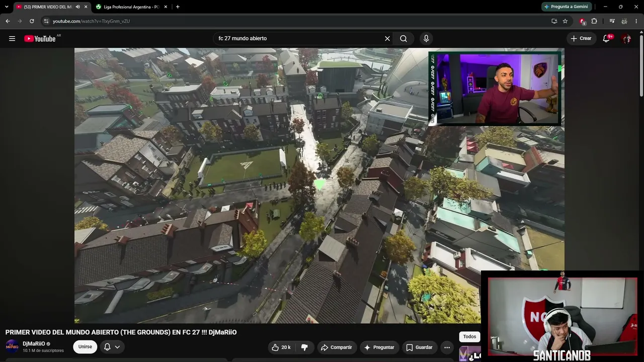
Task: Bookmark this page with the star
Action: [565, 21]
